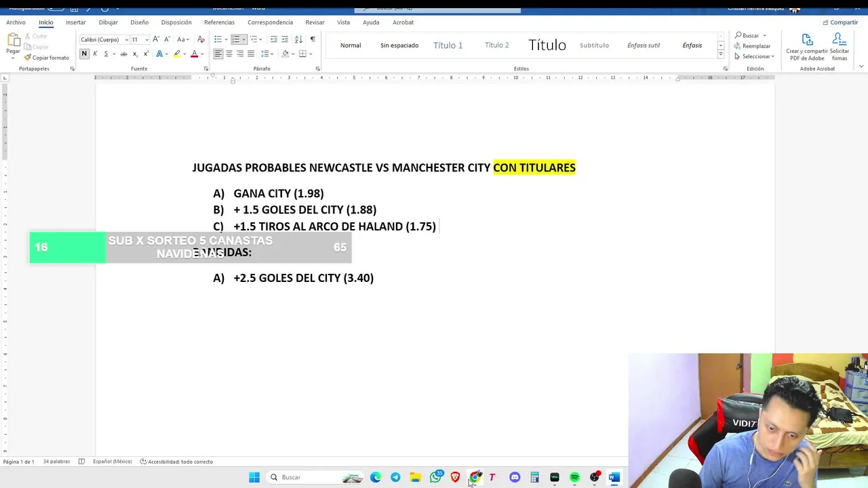Click the Multilevel list icon
This screenshot has width=868, height=488.
pos(253,39)
